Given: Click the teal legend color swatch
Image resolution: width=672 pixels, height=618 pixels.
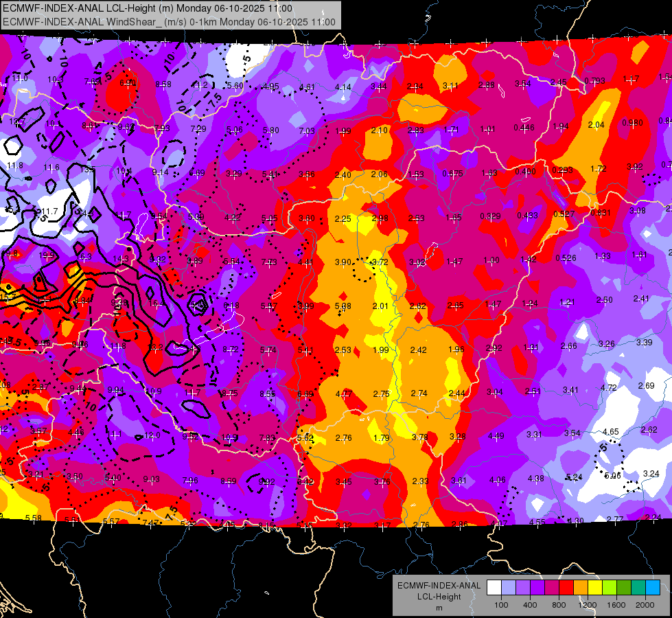Looking at the screenshot, I should (x=638, y=588).
